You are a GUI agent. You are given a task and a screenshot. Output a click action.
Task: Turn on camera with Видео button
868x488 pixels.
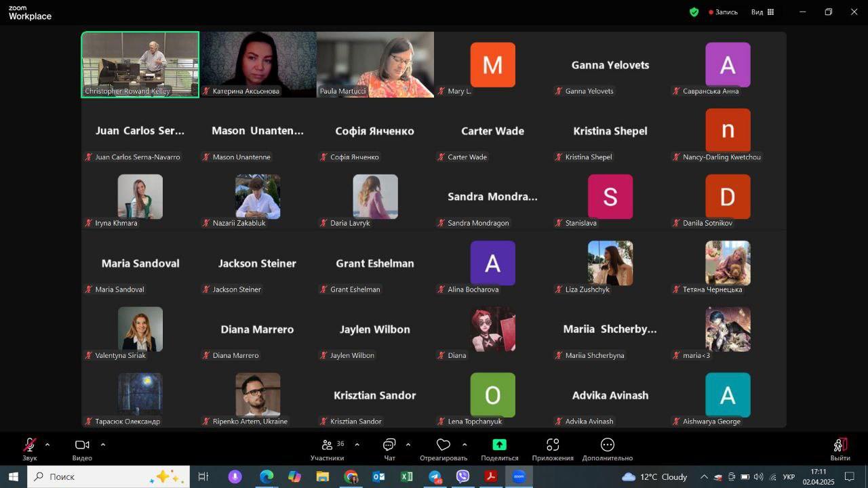tap(82, 449)
